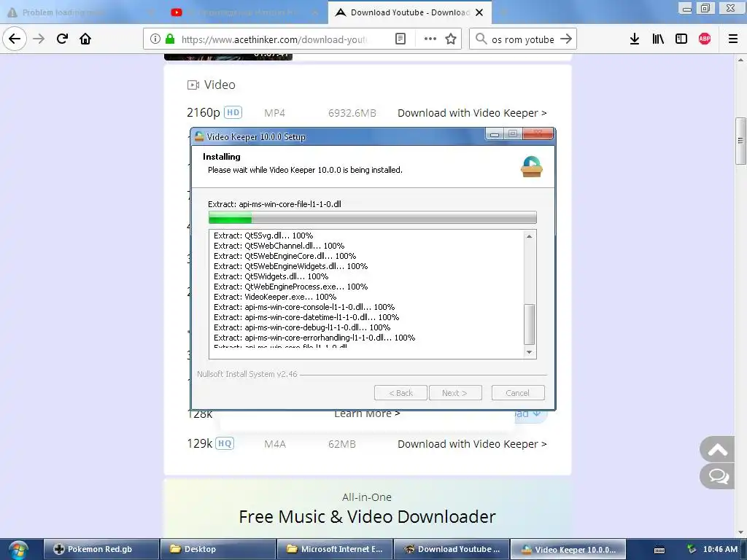Screen dimensions: 747x560
Task: Open the chat bubble support widget
Action: coord(717,475)
